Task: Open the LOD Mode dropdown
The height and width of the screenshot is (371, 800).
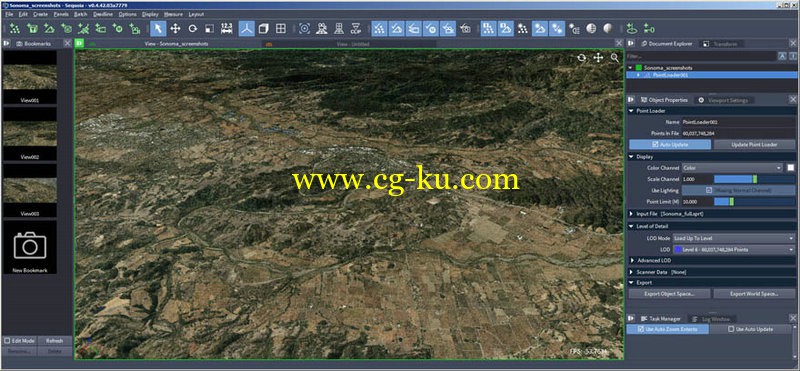Action: coord(733,238)
